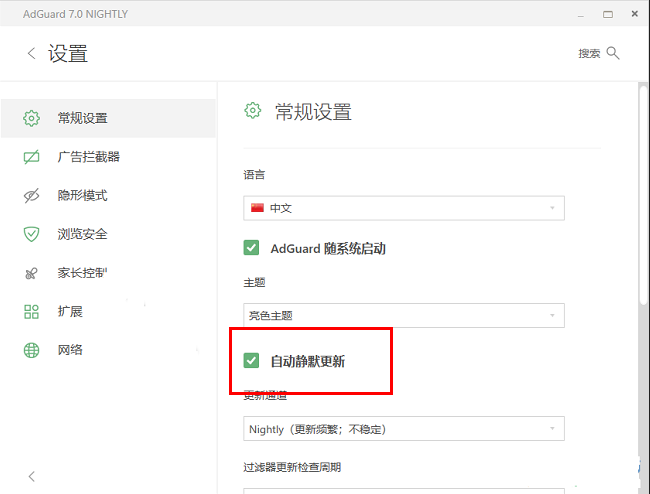Screen dimensions: 650x494
Task: Click the four-squares extensions icon
Action: point(32,311)
